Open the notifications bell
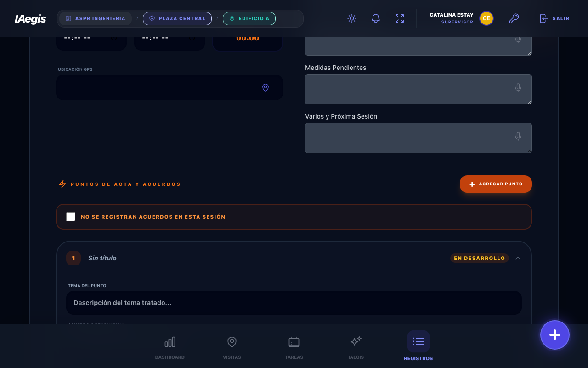 (x=376, y=18)
